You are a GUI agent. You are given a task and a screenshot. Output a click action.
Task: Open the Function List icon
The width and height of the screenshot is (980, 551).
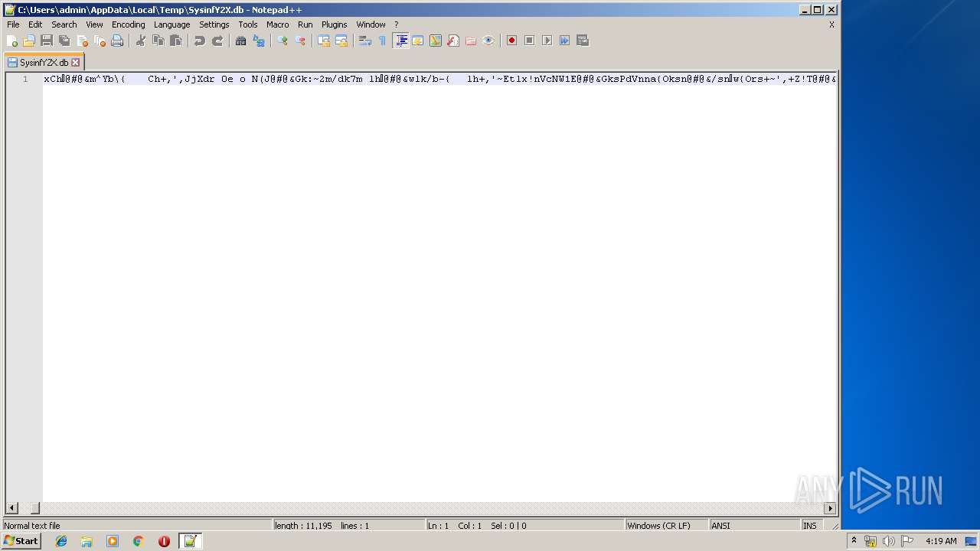point(453,41)
